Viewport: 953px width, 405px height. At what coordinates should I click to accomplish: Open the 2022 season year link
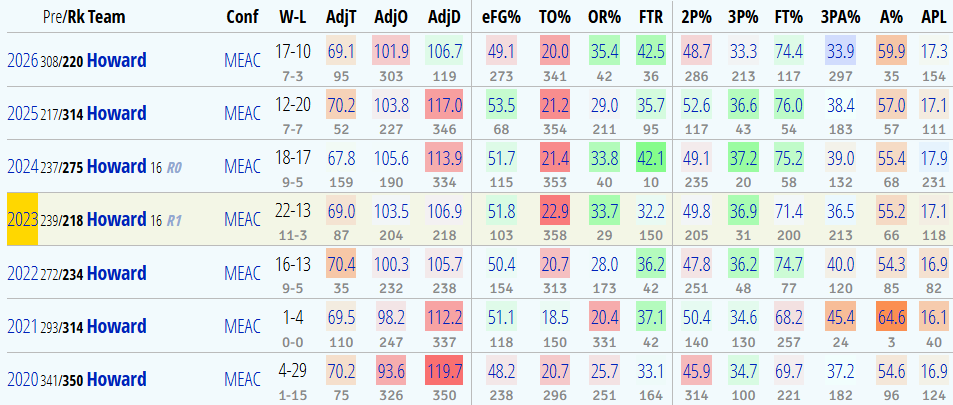point(19,272)
